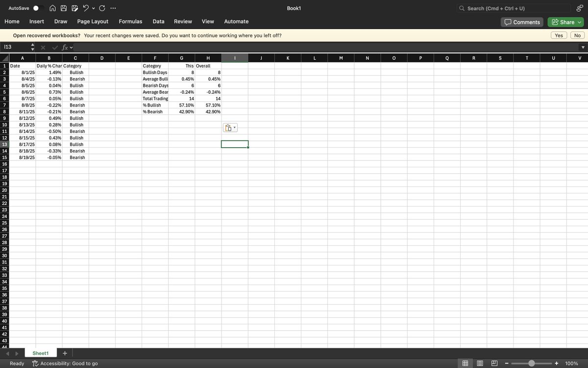Toggle the AutoSave switch

[x=38, y=8]
